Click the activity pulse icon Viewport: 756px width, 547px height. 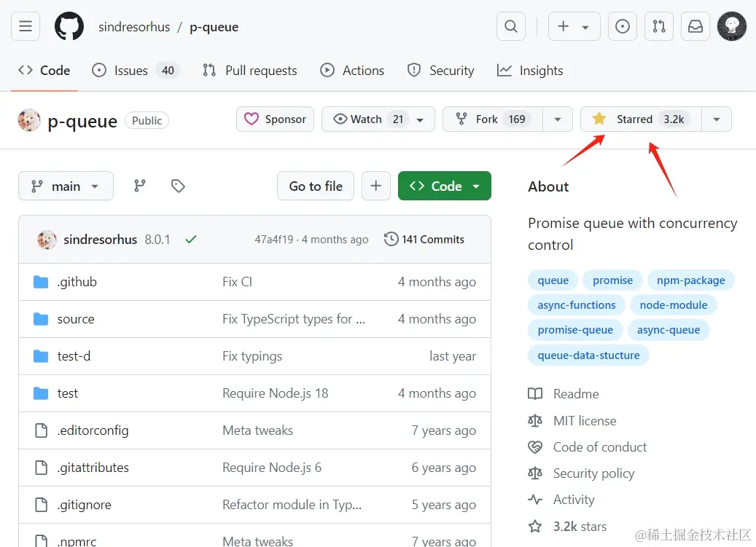535,500
